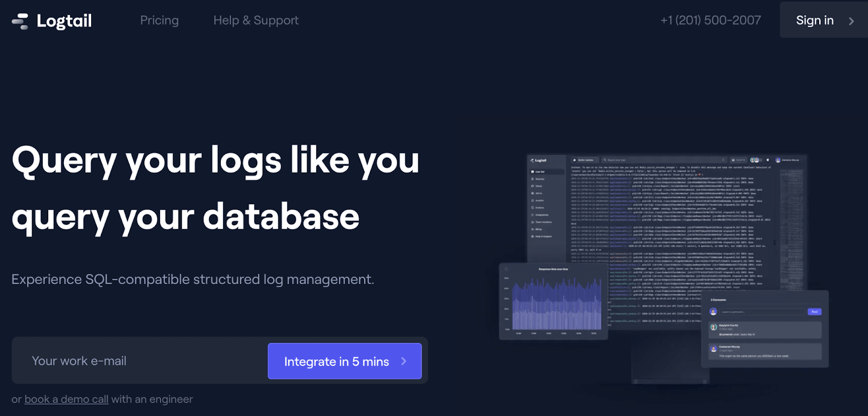This screenshot has width=868, height=416.
Task: Focus the Your work e-mail field
Action: pyautogui.click(x=140, y=361)
